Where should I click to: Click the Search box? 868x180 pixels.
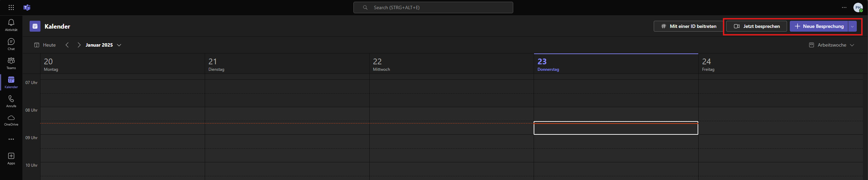coord(433,7)
